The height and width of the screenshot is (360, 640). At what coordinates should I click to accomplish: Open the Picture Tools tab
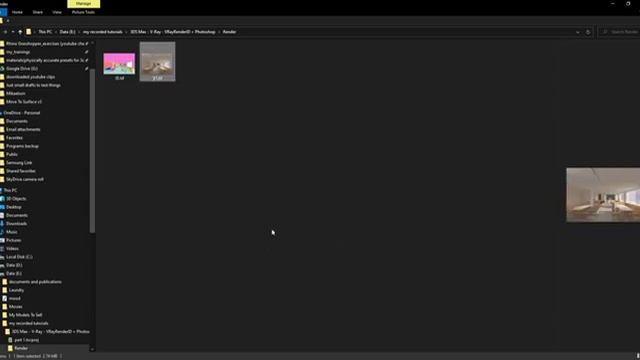83,12
